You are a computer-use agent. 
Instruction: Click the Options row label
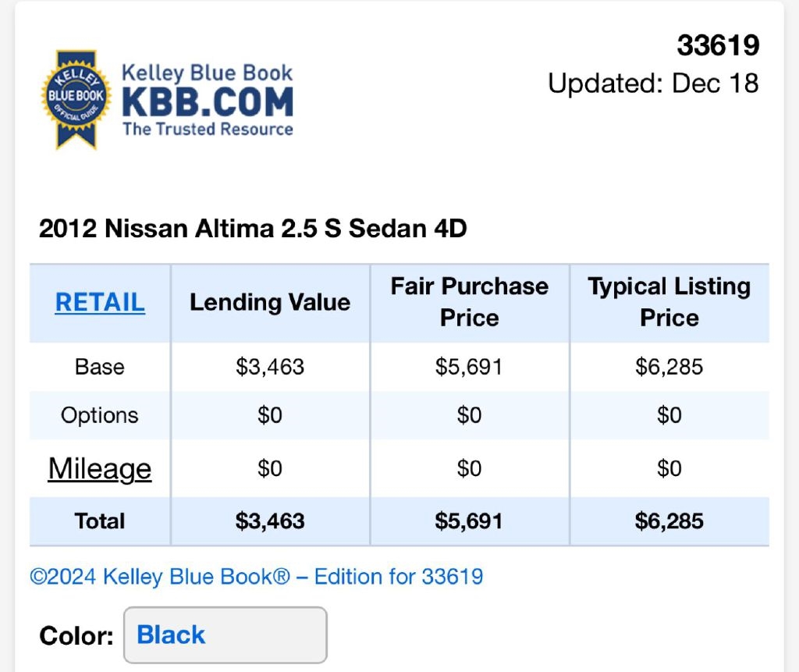click(x=100, y=415)
